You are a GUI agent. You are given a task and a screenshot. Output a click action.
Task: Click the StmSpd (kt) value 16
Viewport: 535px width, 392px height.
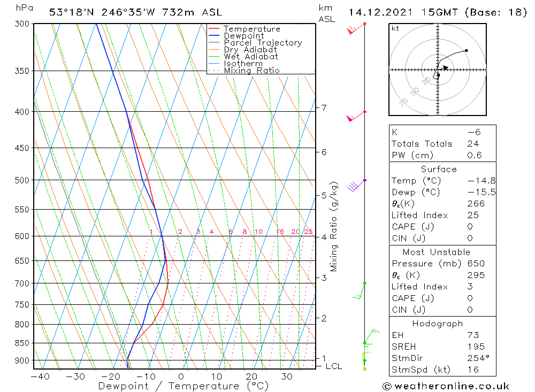coord(473,370)
